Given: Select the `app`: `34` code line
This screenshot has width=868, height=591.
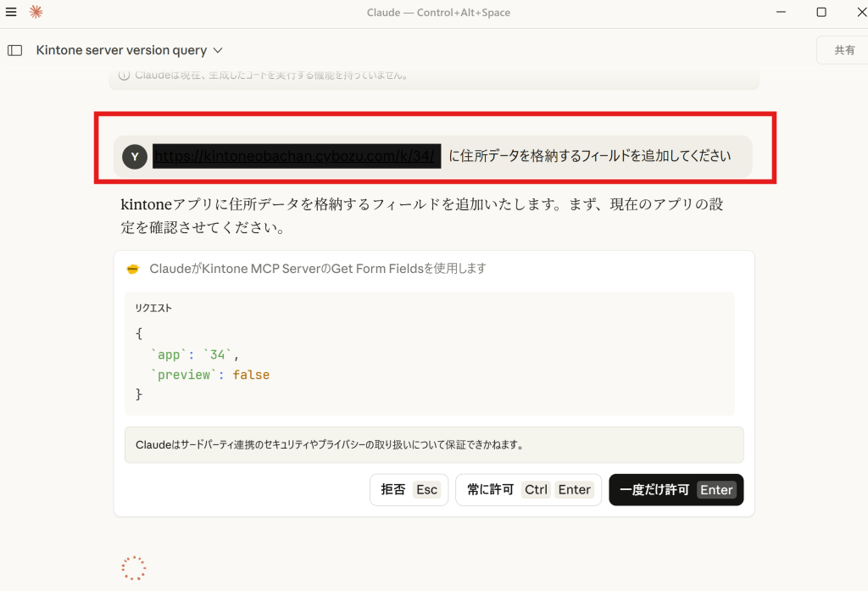Looking at the screenshot, I should tap(194, 354).
